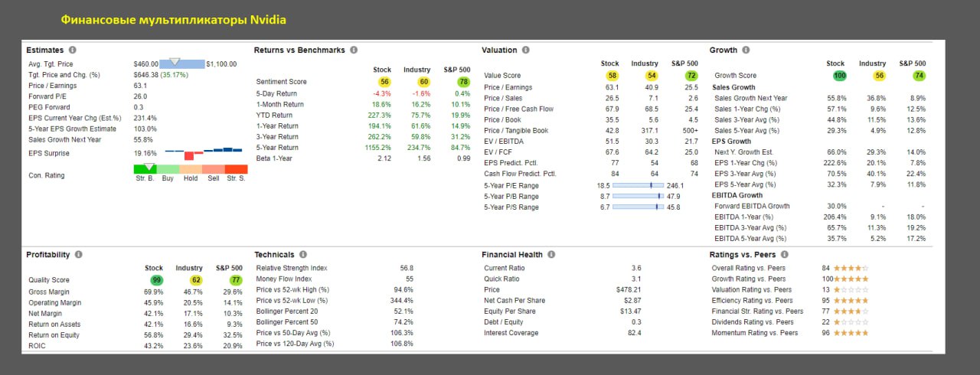Screen dimensions: 980x375
Task: Click the Value Score stock badge 58
Action: click(x=612, y=76)
